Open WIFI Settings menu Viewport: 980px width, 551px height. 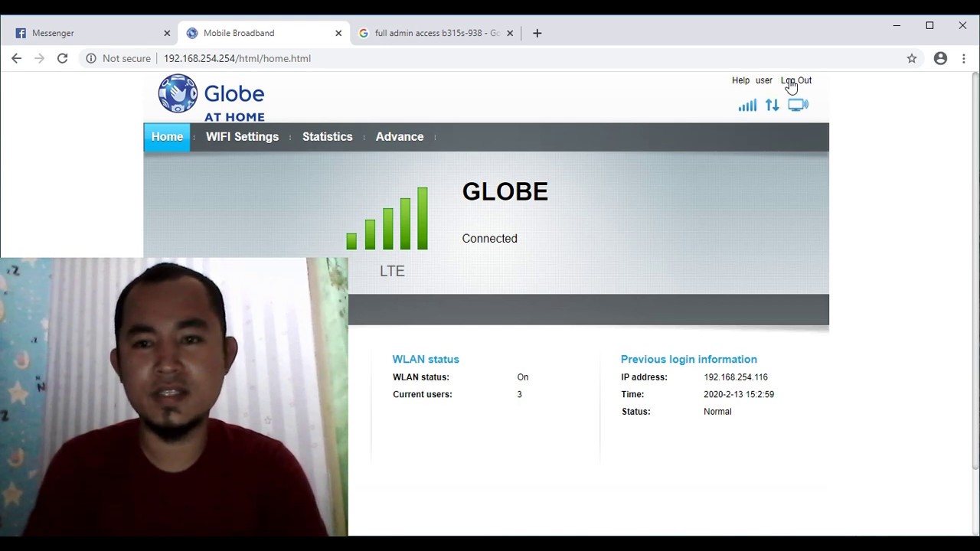(242, 137)
